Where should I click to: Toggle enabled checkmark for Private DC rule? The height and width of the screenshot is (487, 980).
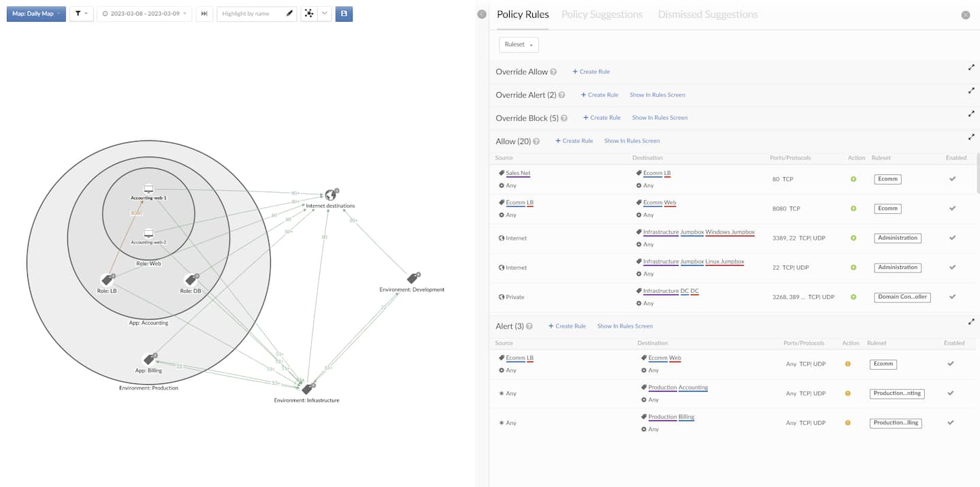(952, 297)
